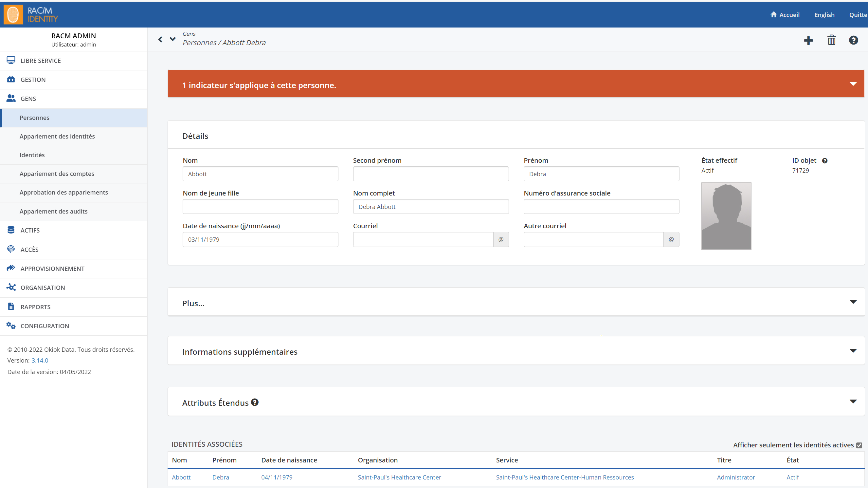The width and height of the screenshot is (868, 488).
Task: Go to the Accueil home link
Action: tap(785, 15)
